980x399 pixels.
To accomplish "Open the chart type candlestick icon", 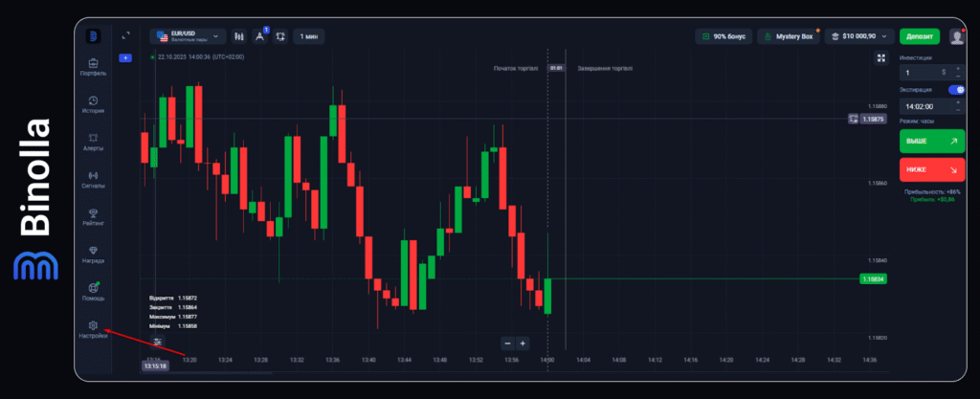I will coord(236,36).
